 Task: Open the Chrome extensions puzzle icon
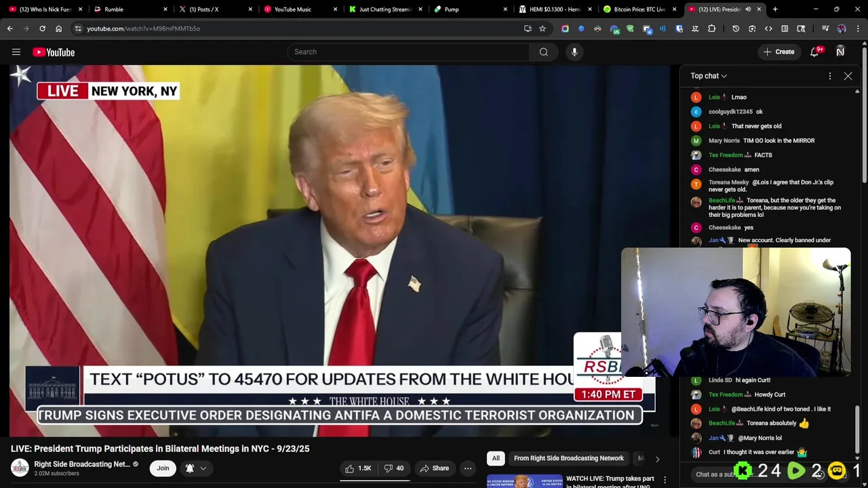(711, 28)
